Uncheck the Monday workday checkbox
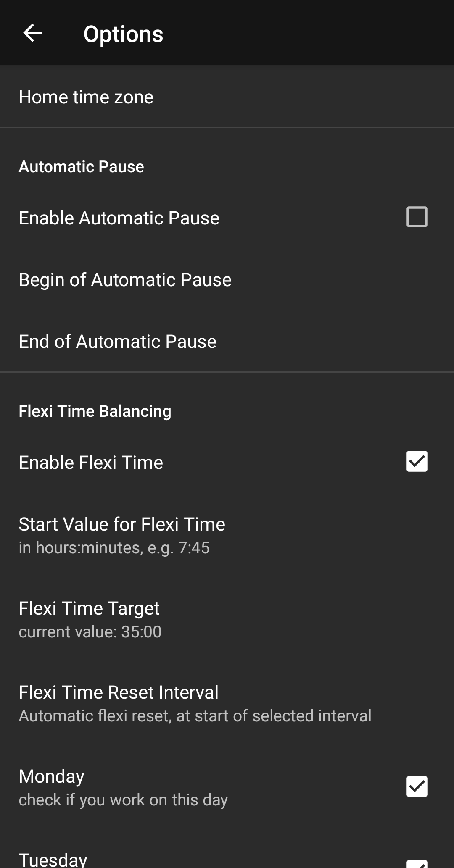Image resolution: width=454 pixels, height=868 pixels. point(417,786)
